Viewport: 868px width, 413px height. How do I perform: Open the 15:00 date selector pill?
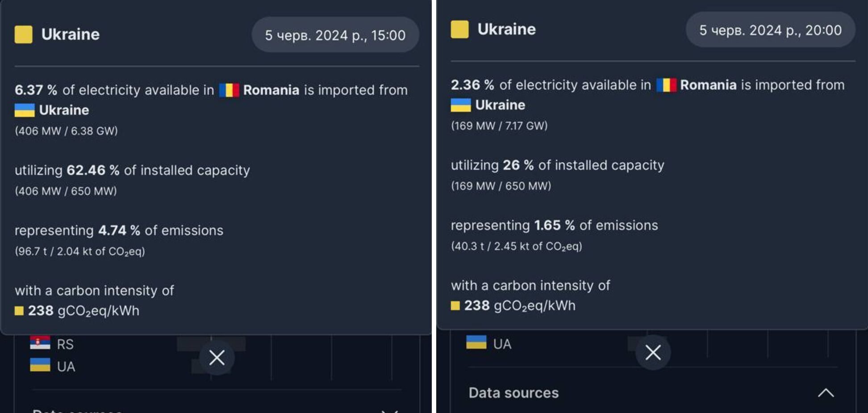[x=335, y=35]
